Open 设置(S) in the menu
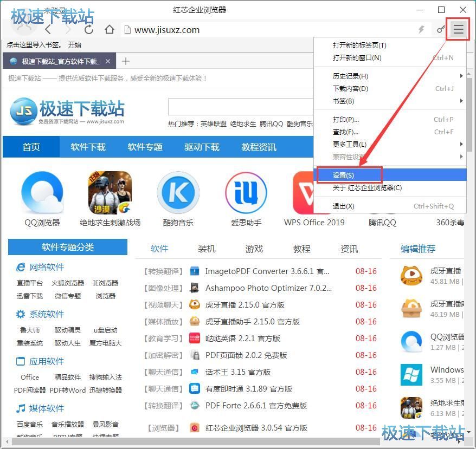This screenshot has width=476, height=449. point(390,175)
